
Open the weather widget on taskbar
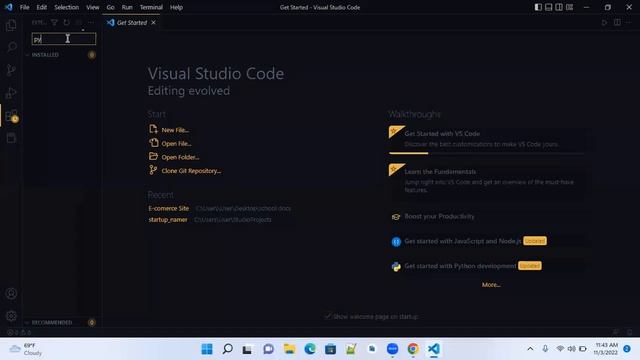click(x=27, y=349)
